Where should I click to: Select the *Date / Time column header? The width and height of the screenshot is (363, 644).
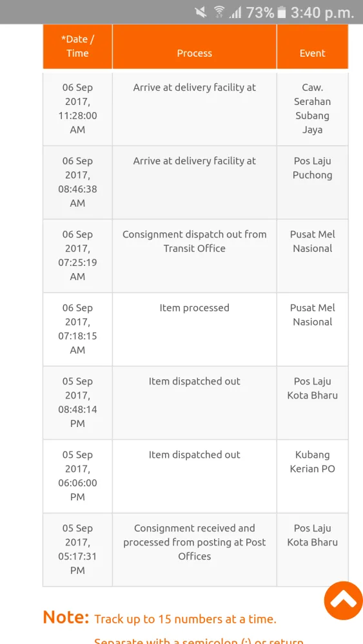(77, 46)
